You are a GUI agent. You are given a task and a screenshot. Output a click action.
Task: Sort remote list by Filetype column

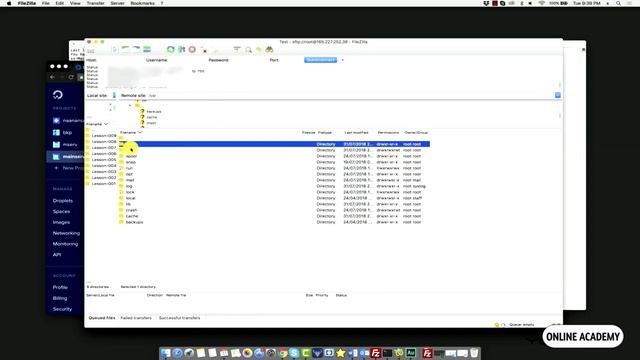pyautogui.click(x=325, y=133)
